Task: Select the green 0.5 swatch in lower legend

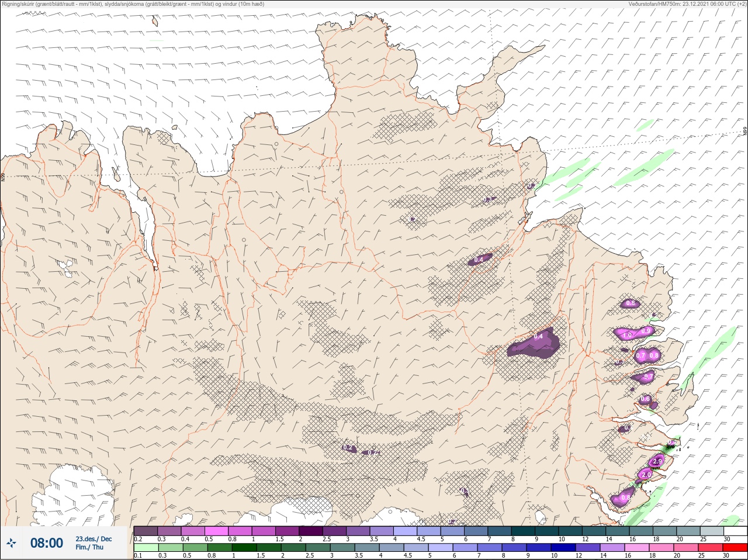Action: click(195, 548)
